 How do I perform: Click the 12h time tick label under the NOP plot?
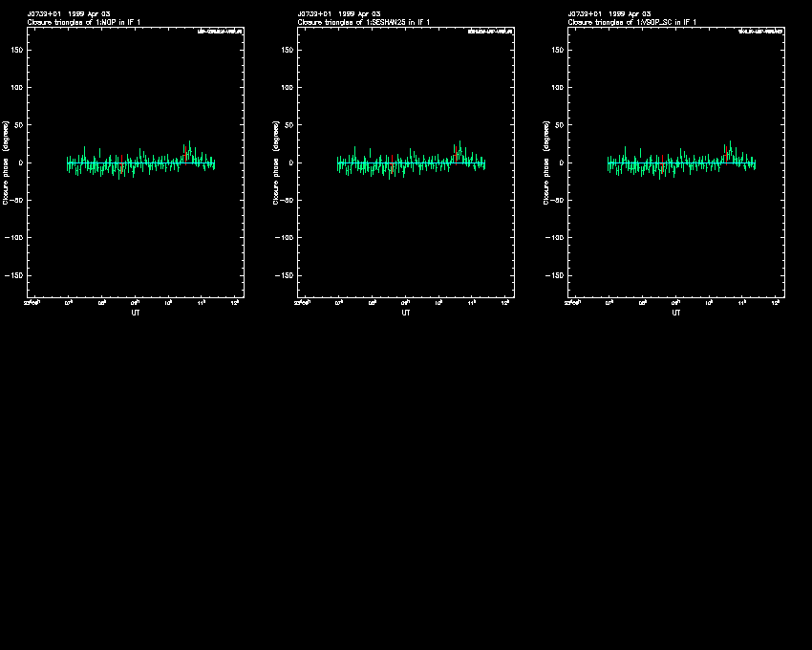point(235,303)
